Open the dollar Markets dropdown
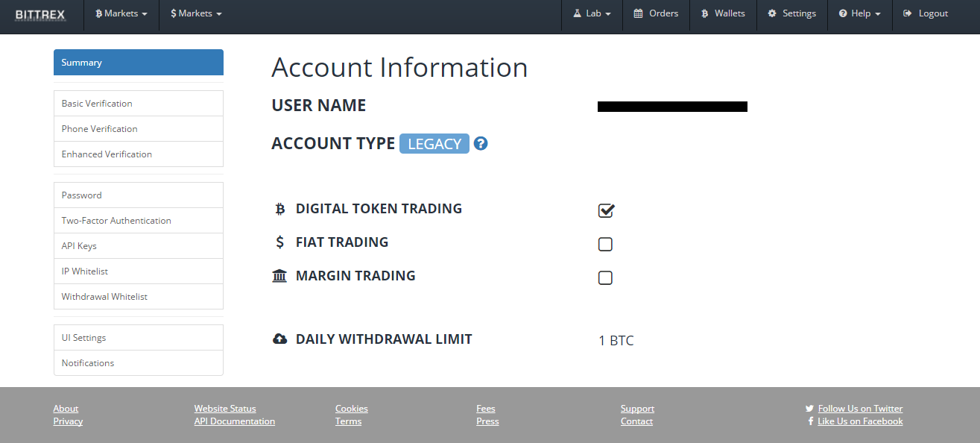Screen dimensions: 980x443 coord(196,13)
